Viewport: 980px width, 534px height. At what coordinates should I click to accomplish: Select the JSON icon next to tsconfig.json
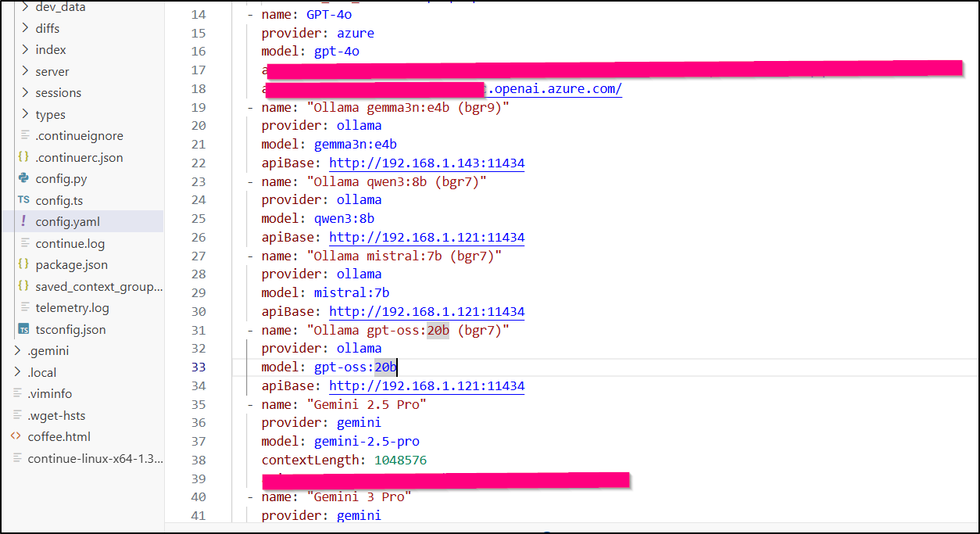point(24,329)
